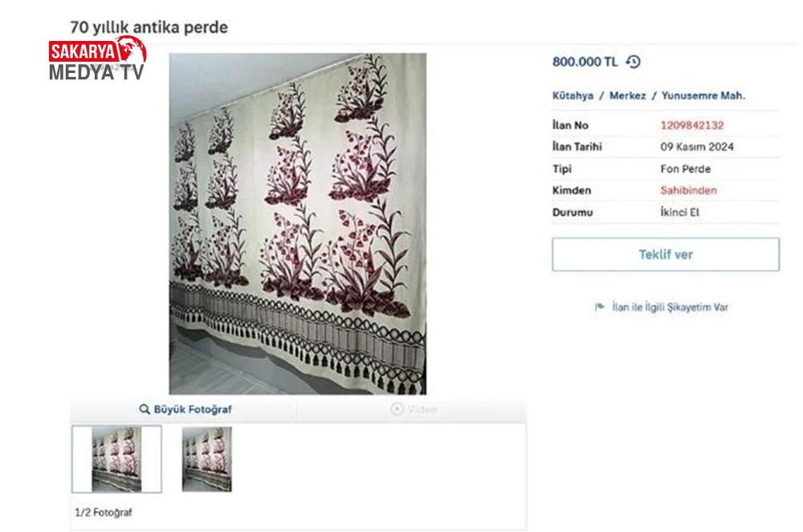The image size is (803, 532).
Task: Open the Yunusemre Mah. neighborhood link
Action: tap(703, 95)
